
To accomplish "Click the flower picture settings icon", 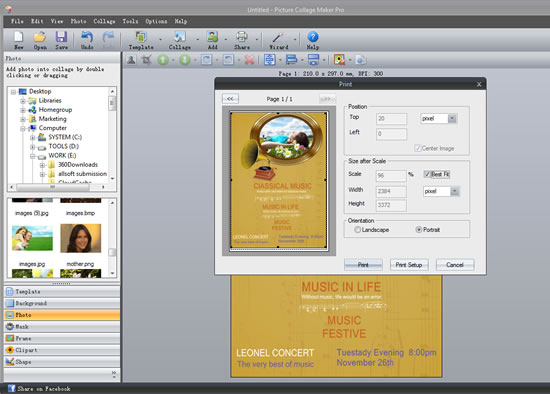I will pyautogui.click(x=339, y=60).
